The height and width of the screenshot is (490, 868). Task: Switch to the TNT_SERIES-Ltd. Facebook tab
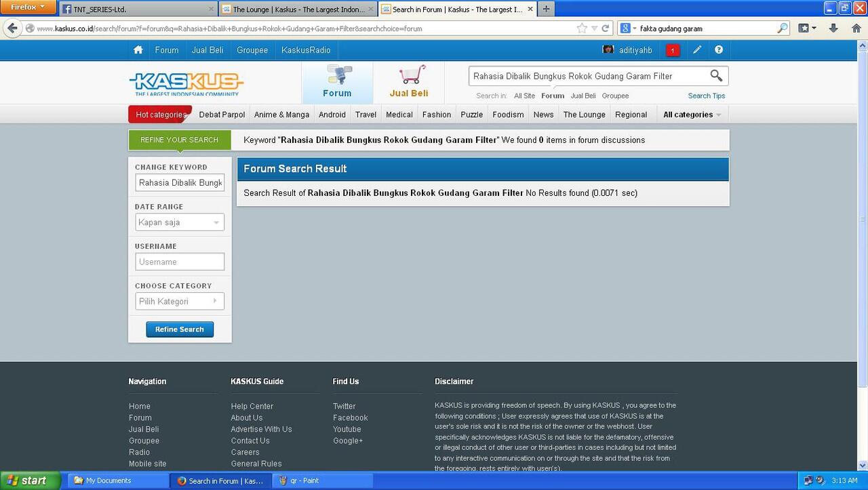click(x=140, y=9)
